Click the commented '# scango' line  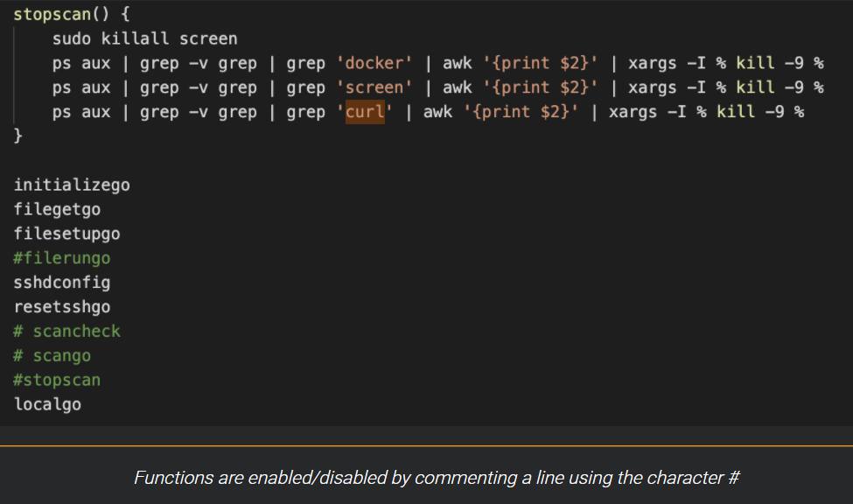[x=52, y=355]
